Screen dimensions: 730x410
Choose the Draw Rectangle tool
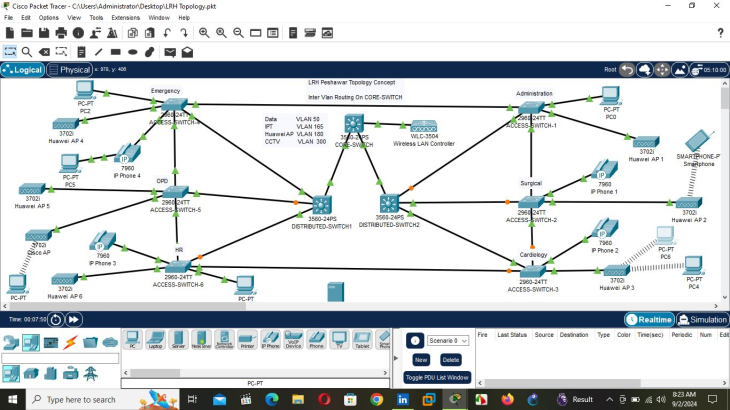coord(115,52)
